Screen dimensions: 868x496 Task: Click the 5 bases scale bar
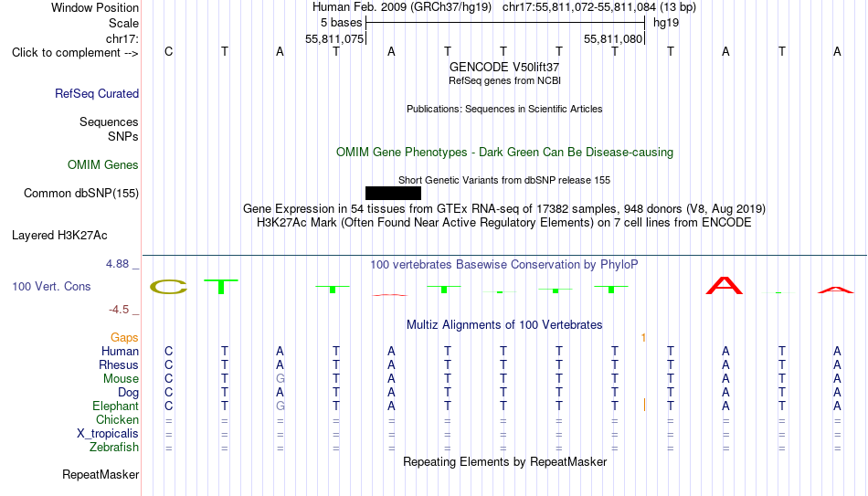pos(505,23)
